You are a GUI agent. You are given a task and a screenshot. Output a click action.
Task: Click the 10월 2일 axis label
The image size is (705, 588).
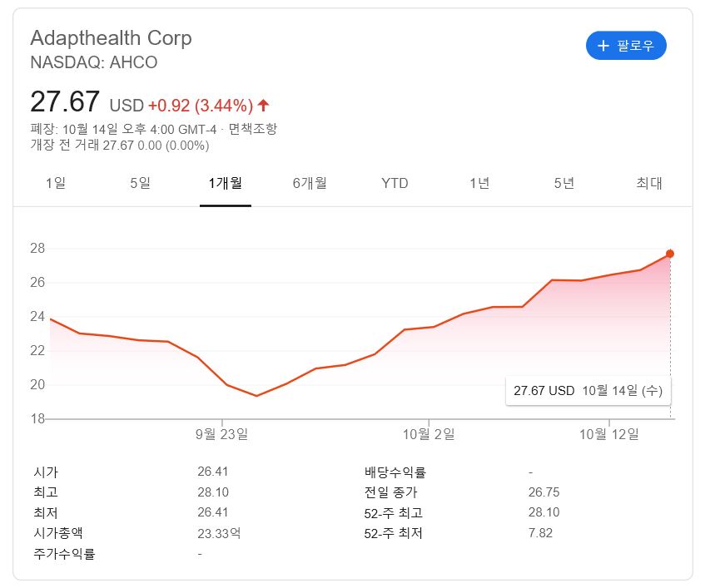tap(429, 434)
